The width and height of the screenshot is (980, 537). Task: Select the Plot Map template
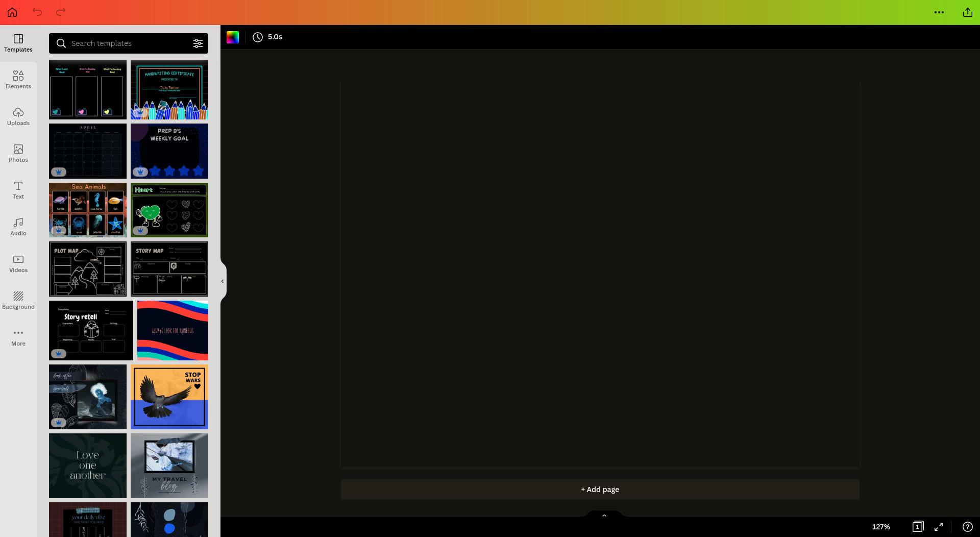(x=88, y=269)
